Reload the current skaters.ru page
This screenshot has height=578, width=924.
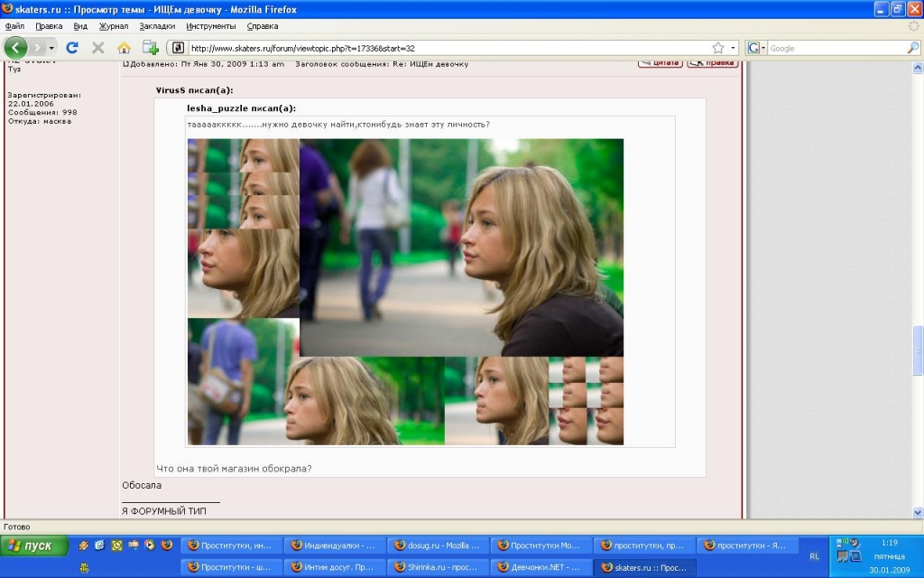pos(73,47)
